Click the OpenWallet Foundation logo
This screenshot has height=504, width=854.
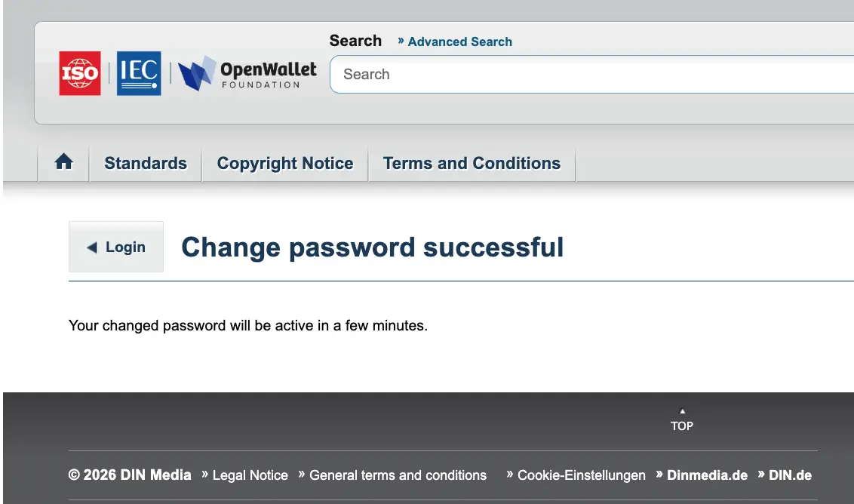pyautogui.click(x=247, y=73)
